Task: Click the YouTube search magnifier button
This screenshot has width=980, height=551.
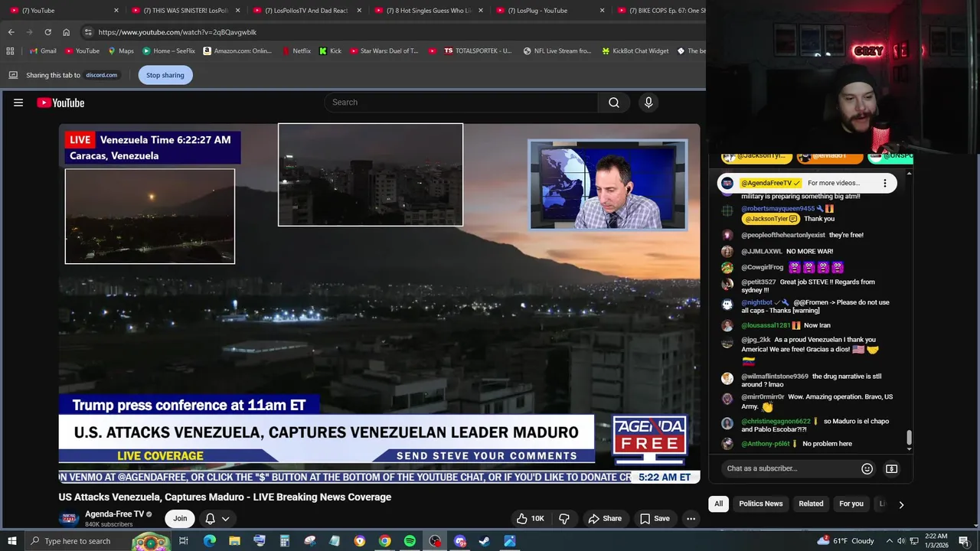Action: pyautogui.click(x=614, y=103)
